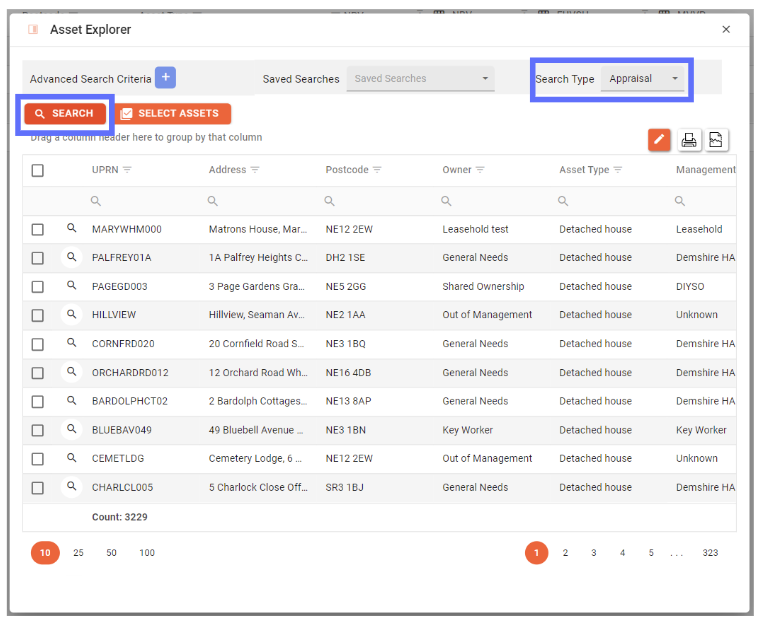The width and height of the screenshot is (762, 624).
Task: Jump to last page 323
Action: [710, 553]
